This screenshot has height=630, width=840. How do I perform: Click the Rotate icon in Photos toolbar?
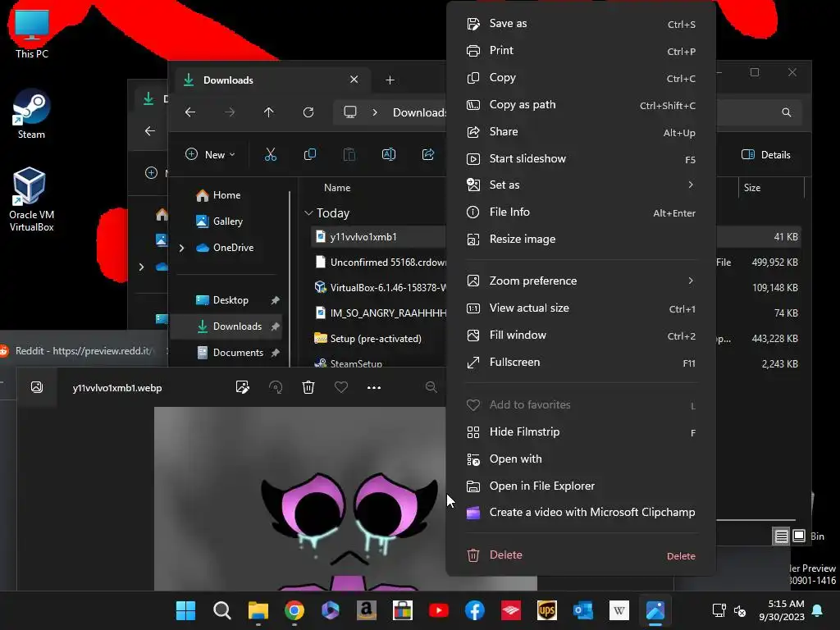click(x=276, y=387)
